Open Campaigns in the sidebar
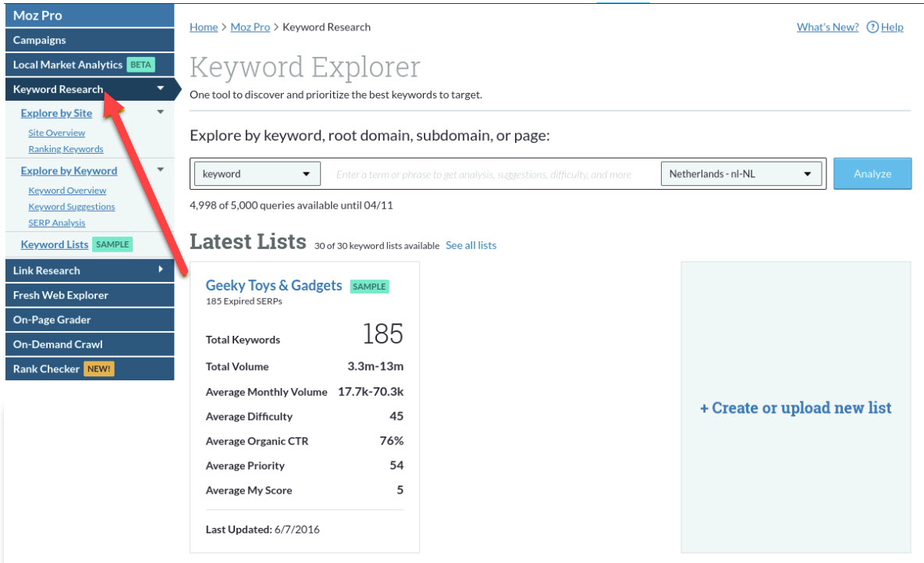Screen dimensions: 924x563 click(x=40, y=40)
